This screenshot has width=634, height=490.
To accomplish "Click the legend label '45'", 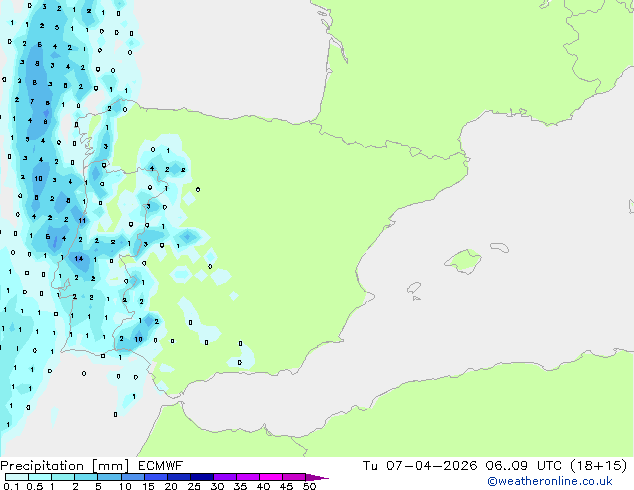I will (286, 486).
